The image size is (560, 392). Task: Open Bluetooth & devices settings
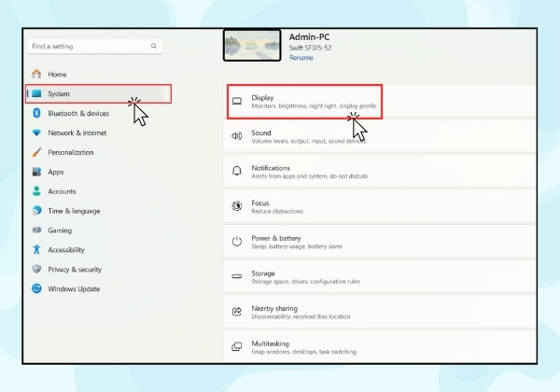click(78, 113)
